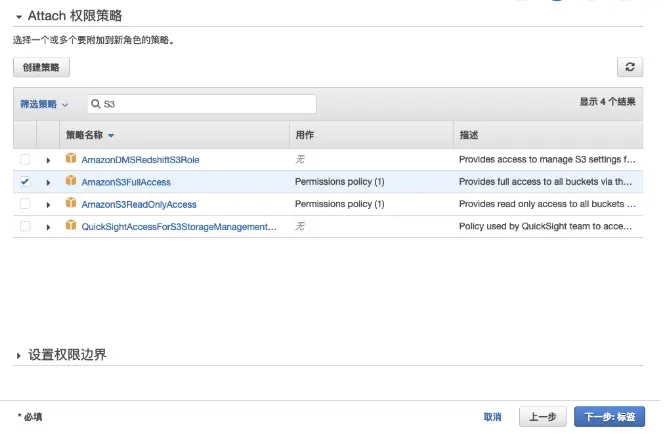The image size is (664, 434).
Task: Click the 无 value in QuickSightAccessForS3StorageManagement row
Action: pyautogui.click(x=300, y=226)
